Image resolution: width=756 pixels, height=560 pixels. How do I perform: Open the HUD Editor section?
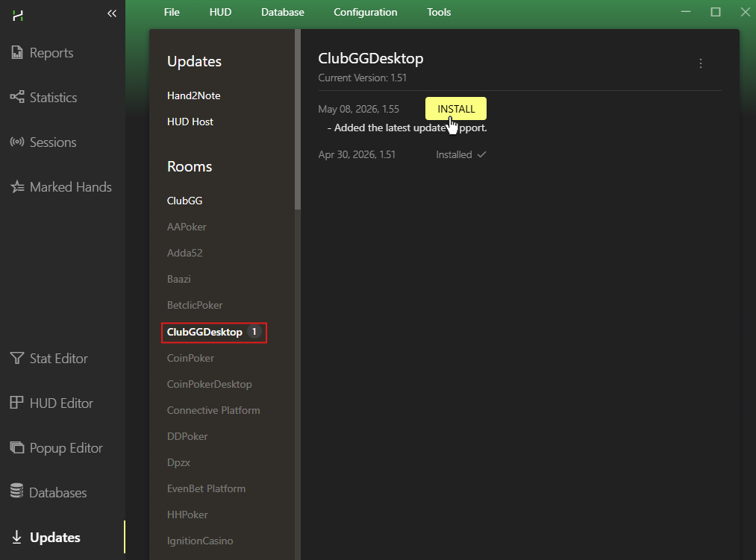(61, 403)
